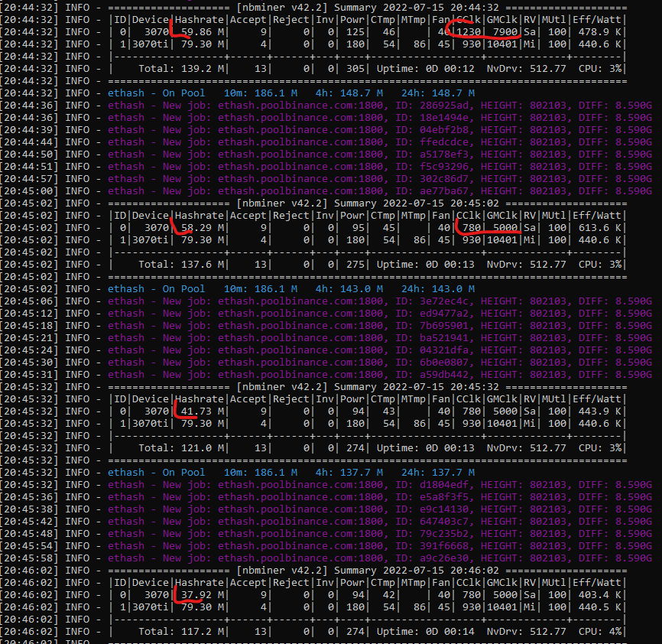Select Total: 137.6 M text
The width and height of the screenshot is (662, 644).
[x=181, y=265]
